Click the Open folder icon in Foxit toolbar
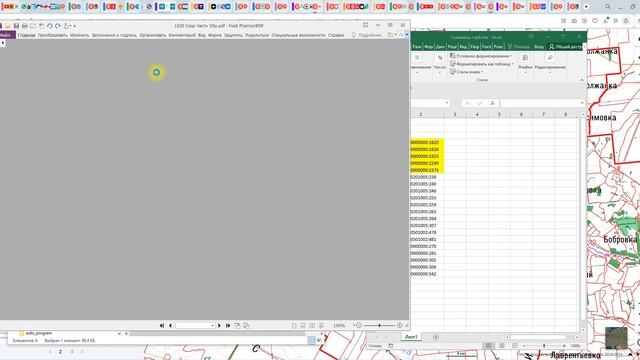The width and height of the screenshot is (640, 360). click(8, 26)
